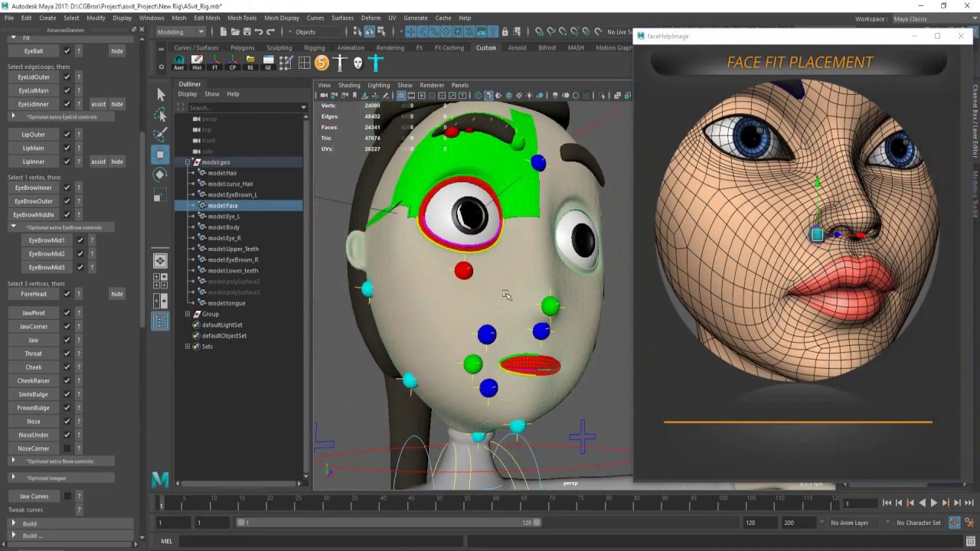The image size is (980, 551).
Task: Click the SmileBulge button
Action: tap(34, 394)
